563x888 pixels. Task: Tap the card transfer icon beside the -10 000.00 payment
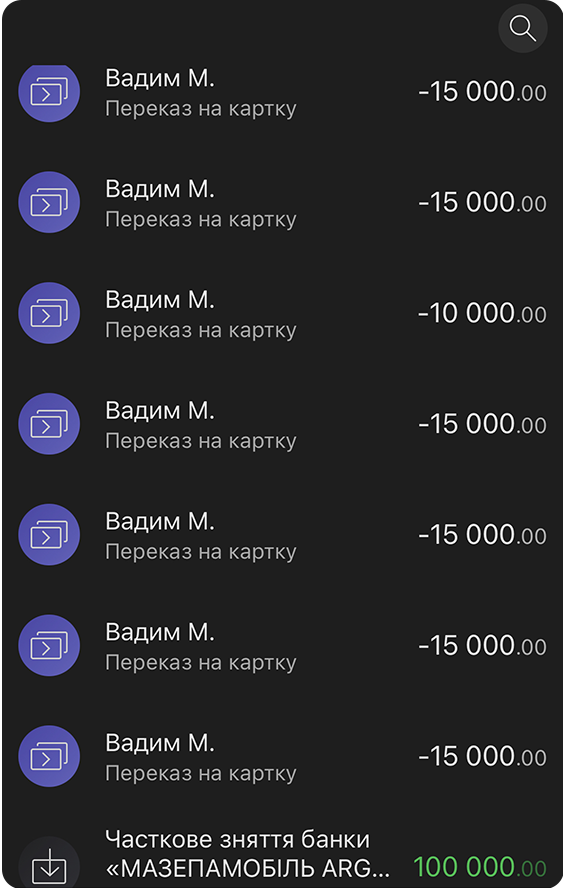(x=49, y=313)
